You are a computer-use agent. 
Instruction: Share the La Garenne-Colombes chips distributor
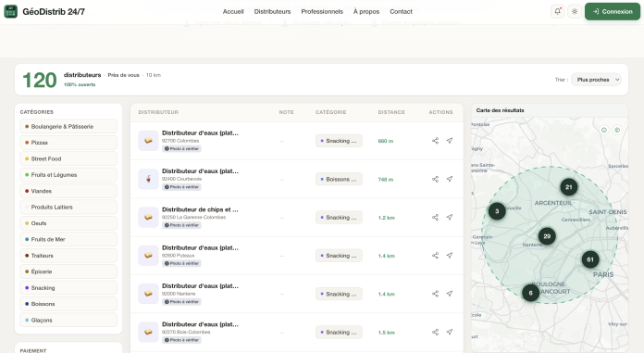point(436,217)
